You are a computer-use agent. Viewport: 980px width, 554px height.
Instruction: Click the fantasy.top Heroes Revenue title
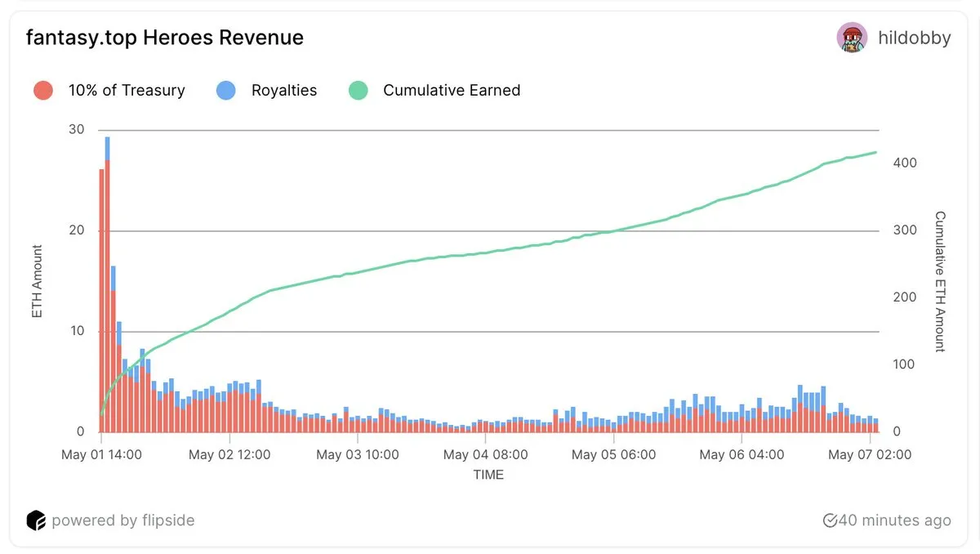(165, 38)
